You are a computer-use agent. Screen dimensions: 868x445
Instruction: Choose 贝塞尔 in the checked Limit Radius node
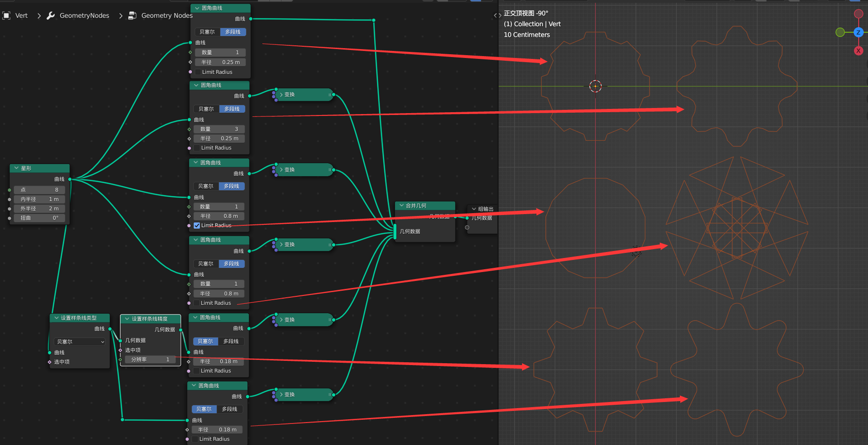point(205,186)
